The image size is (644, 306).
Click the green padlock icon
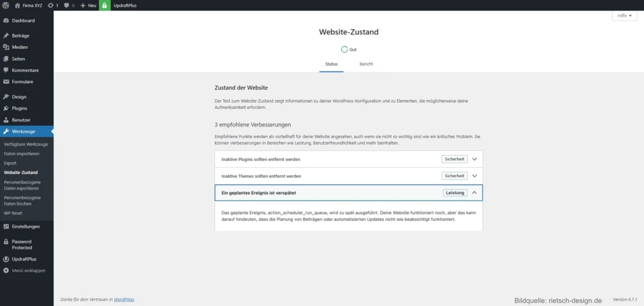pos(105,6)
